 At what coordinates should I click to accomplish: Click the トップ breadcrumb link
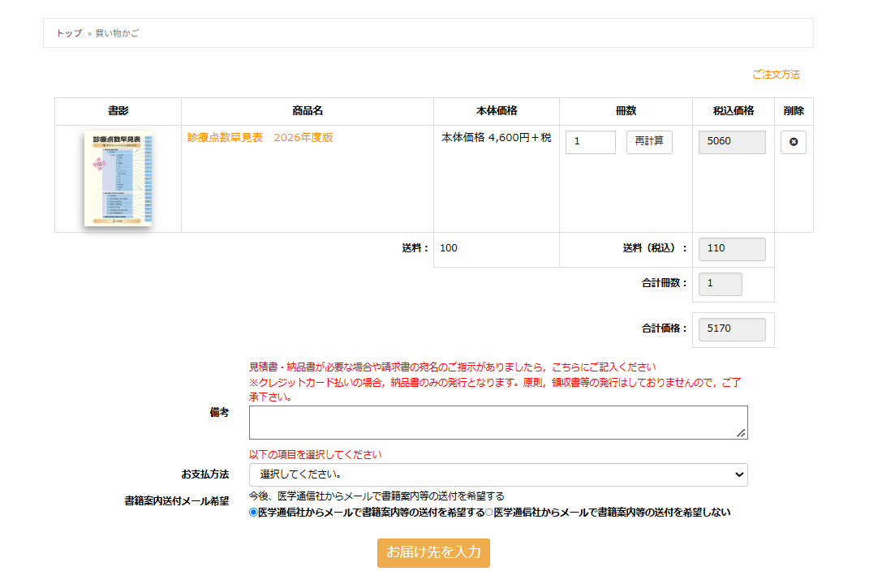pyautogui.click(x=69, y=33)
